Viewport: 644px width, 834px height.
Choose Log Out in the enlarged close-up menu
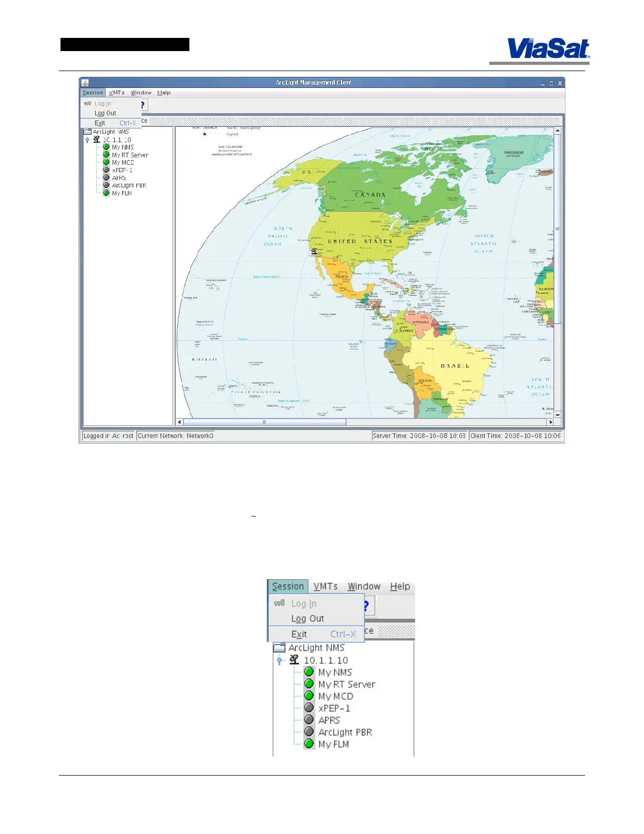click(x=316, y=619)
